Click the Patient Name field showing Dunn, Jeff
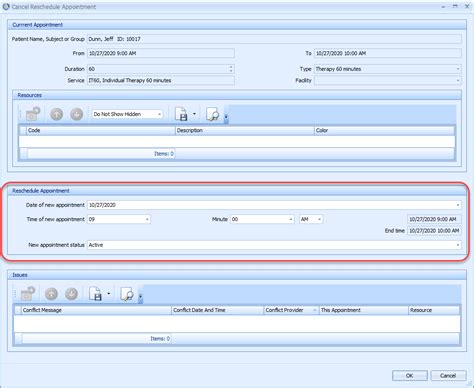Screen dimensions: 474x388 [x=274, y=39]
